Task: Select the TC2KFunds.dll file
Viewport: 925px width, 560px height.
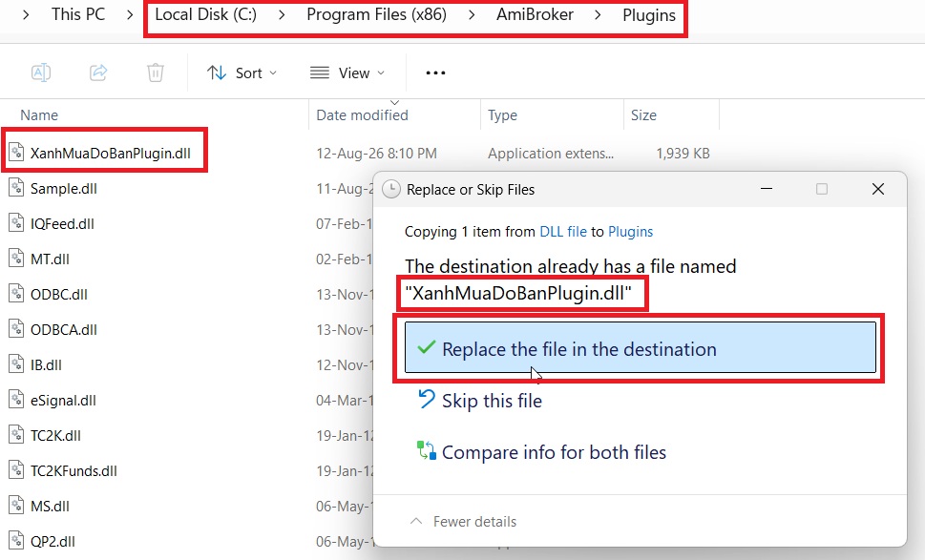Action: tap(74, 471)
